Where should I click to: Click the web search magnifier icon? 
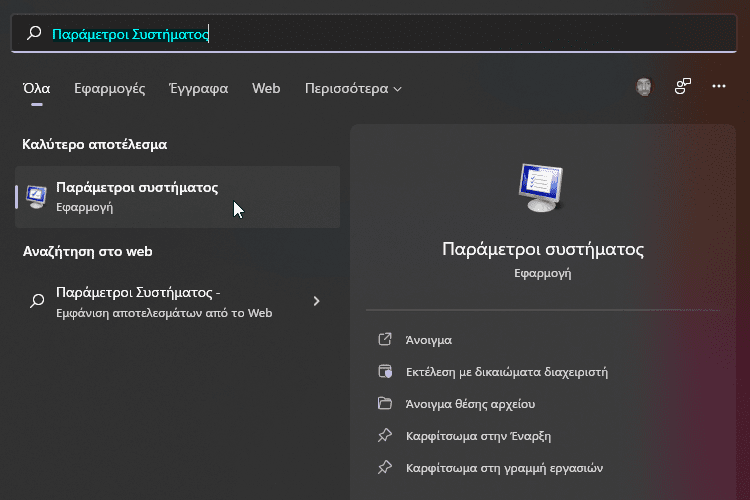[x=37, y=301]
